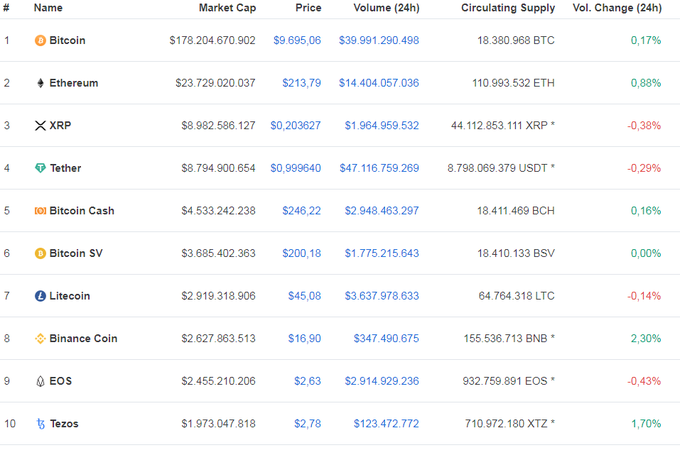
Task: Click the EOS logo icon
Action: tap(40, 381)
